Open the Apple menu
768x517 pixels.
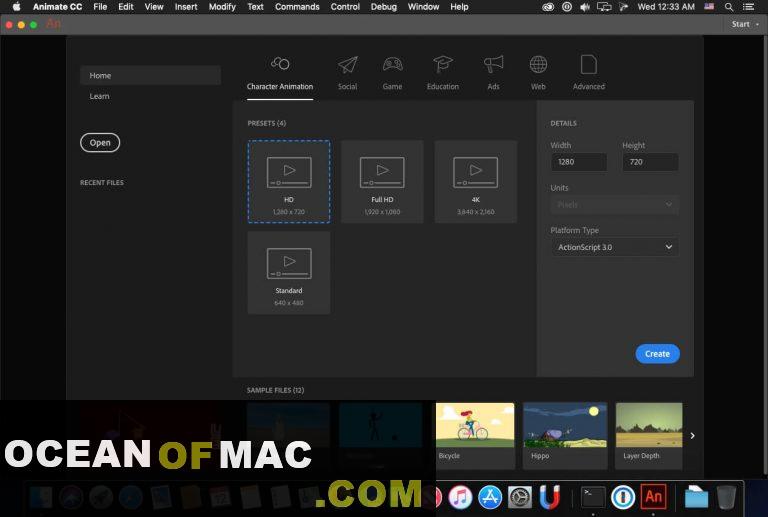pyautogui.click(x=16, y=7)
